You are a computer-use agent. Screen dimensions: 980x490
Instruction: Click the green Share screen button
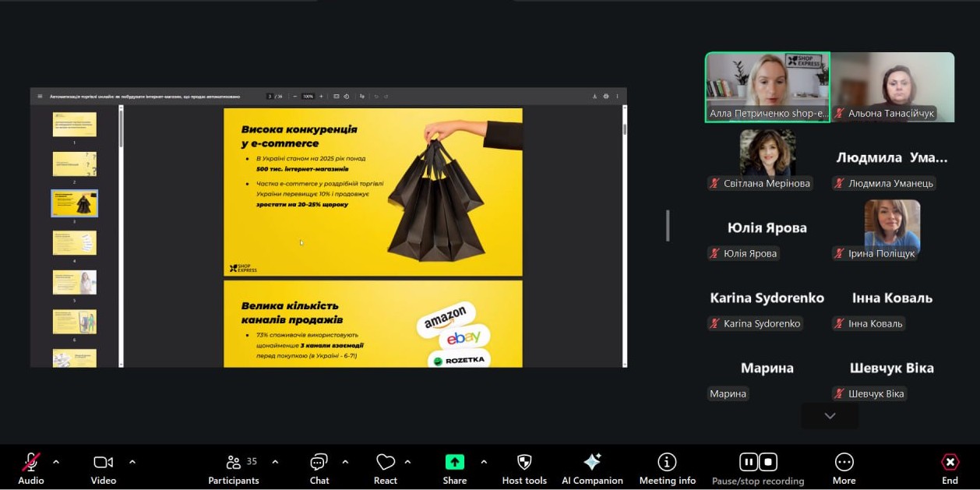click(x=455, y=462)
